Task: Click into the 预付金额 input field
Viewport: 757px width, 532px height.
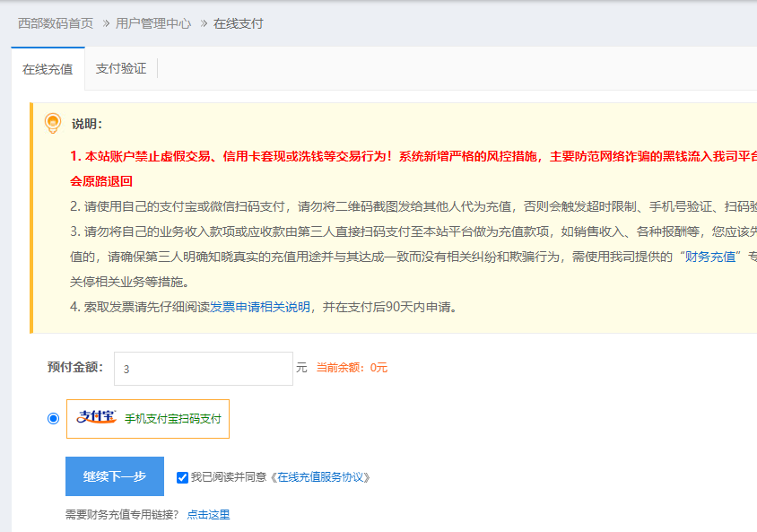Action: [204, 369]
